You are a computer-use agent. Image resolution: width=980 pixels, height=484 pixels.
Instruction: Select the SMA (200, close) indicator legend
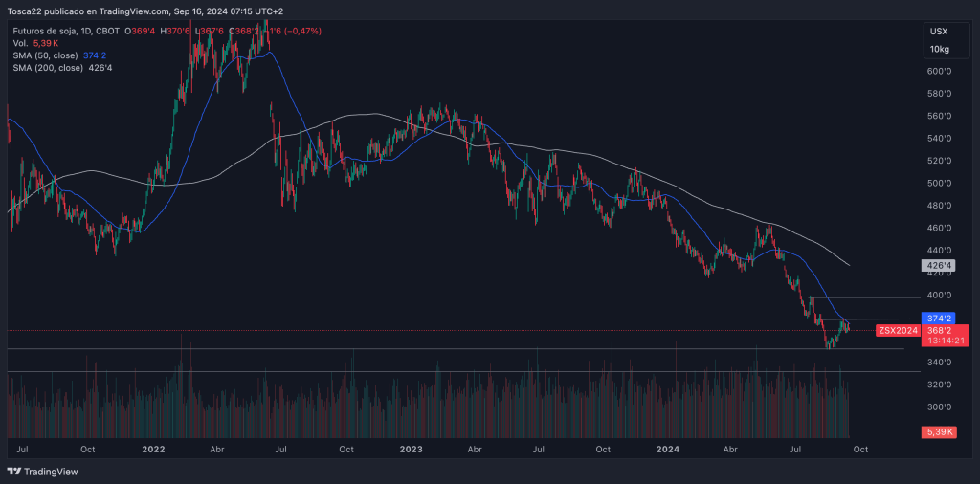[47, 69]
